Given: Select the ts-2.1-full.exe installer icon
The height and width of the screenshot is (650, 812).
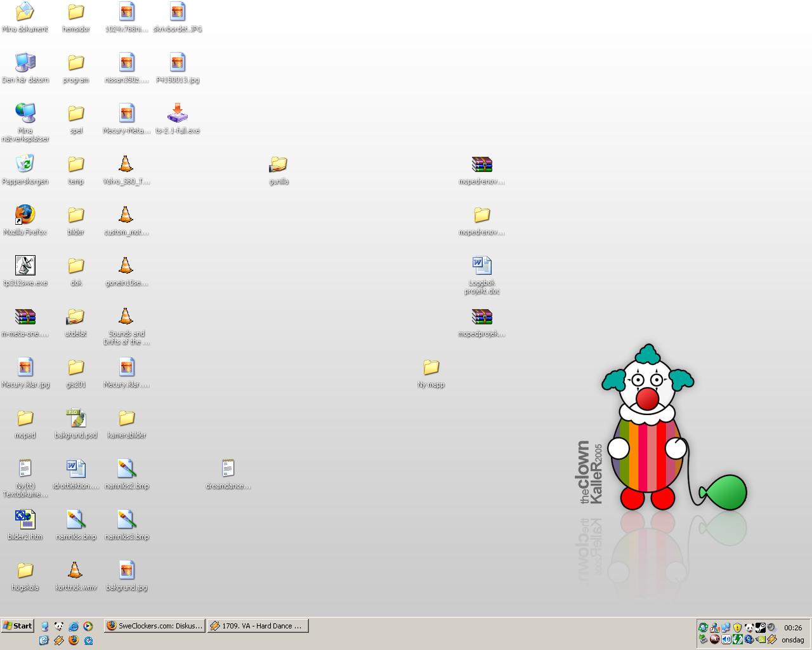Looking at the screenshot, I should point(177,118).
